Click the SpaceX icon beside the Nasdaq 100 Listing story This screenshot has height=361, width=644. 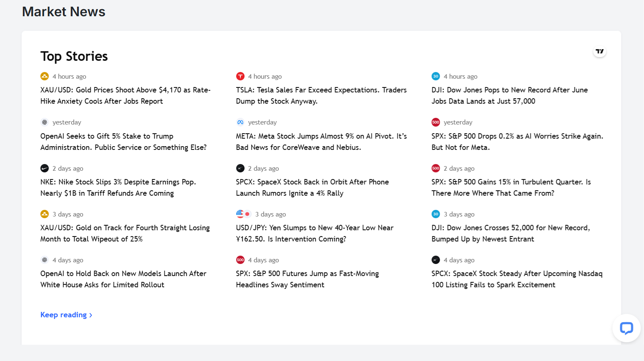pos(436,260)
